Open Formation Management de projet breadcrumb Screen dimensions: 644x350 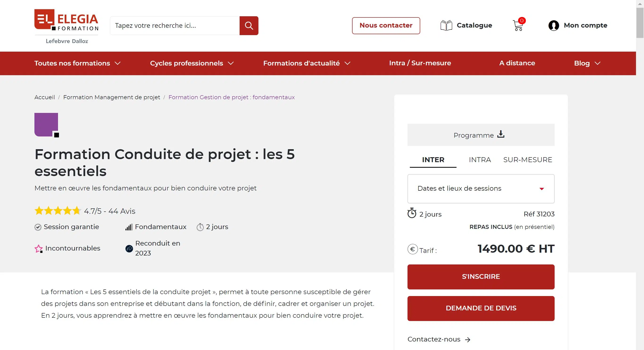click(x=112, y=97)
